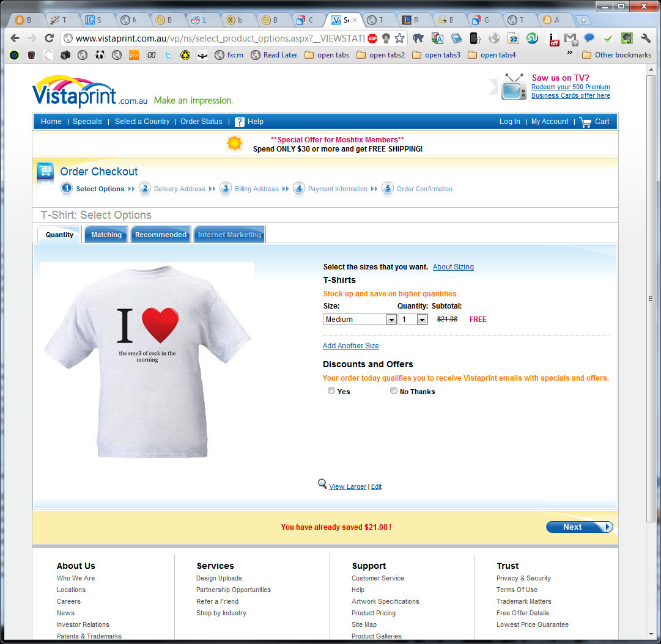
Task: Click the Adblock Plus icon in address bar
Action: click(x=372, y=38)
